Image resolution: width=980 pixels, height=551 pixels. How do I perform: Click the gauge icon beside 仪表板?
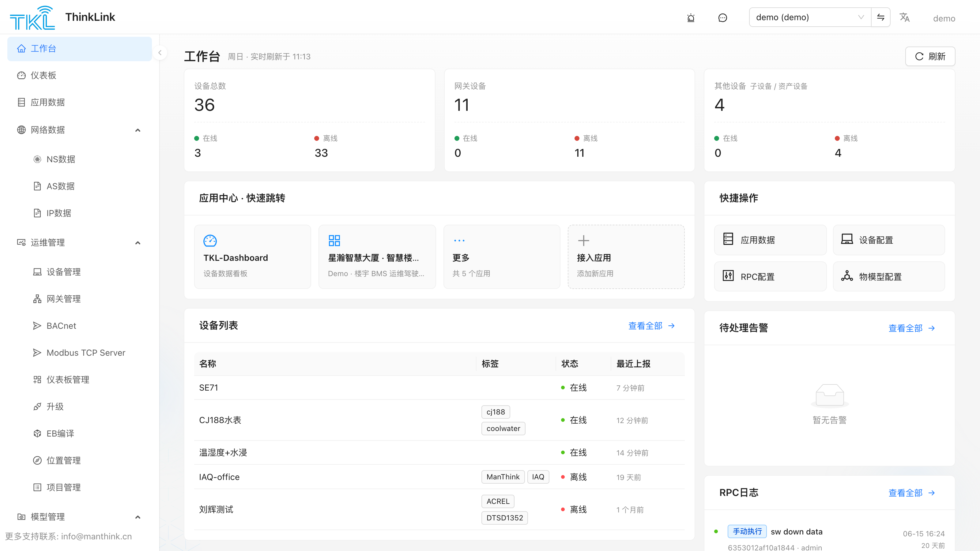pos(21,75)
